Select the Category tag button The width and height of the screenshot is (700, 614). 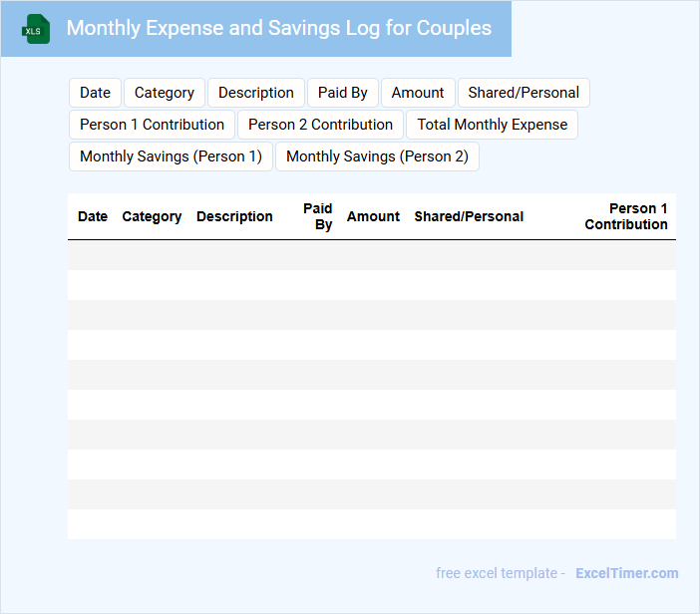[165, 93]
